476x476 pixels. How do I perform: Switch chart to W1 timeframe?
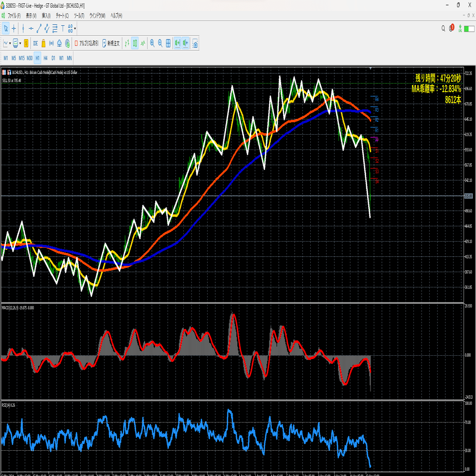coord(61,58)
